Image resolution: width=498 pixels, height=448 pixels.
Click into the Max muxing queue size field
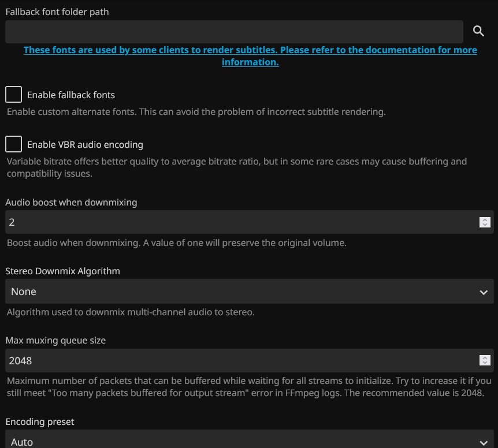coord(240,360)
